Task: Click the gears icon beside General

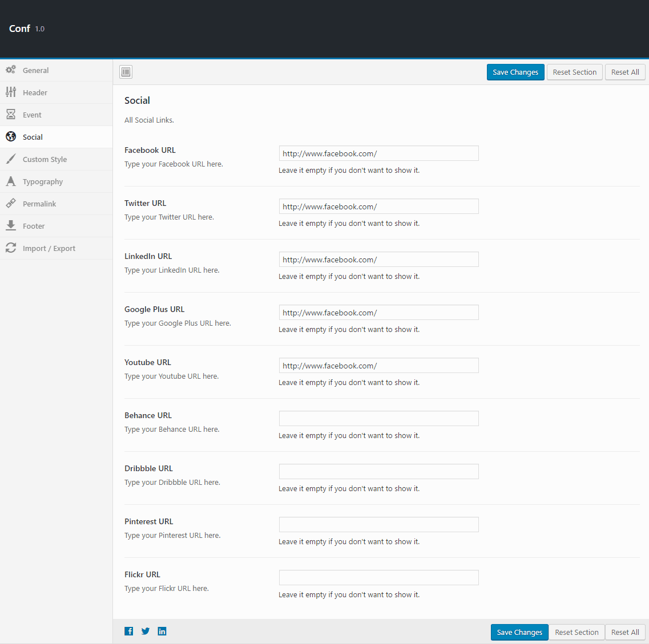Action: [11, 70]
